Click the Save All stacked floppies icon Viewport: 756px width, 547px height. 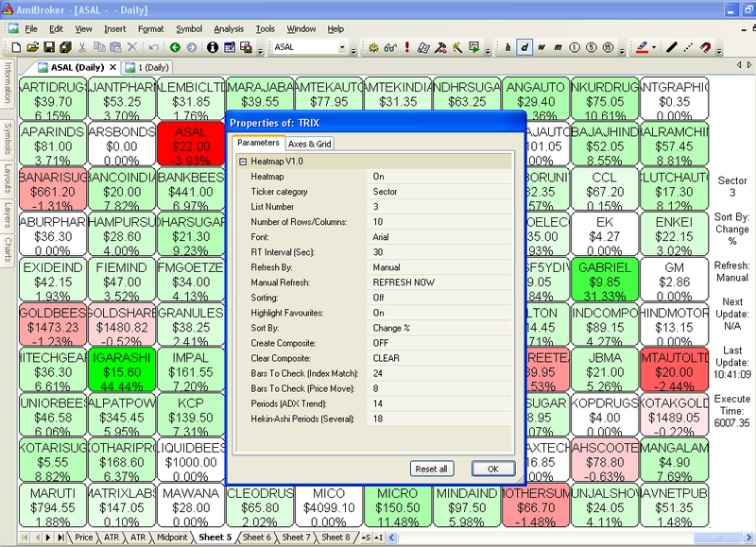(65, 47)
